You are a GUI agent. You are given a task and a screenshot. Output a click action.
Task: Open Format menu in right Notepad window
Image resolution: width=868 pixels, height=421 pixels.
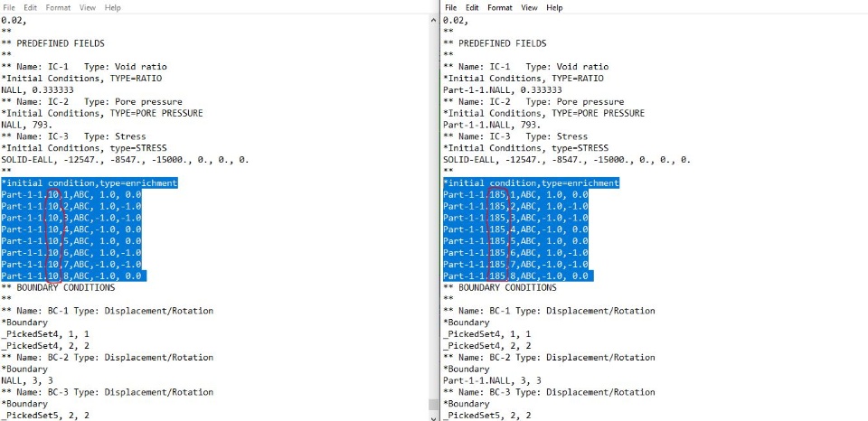[x=500, y=8]
